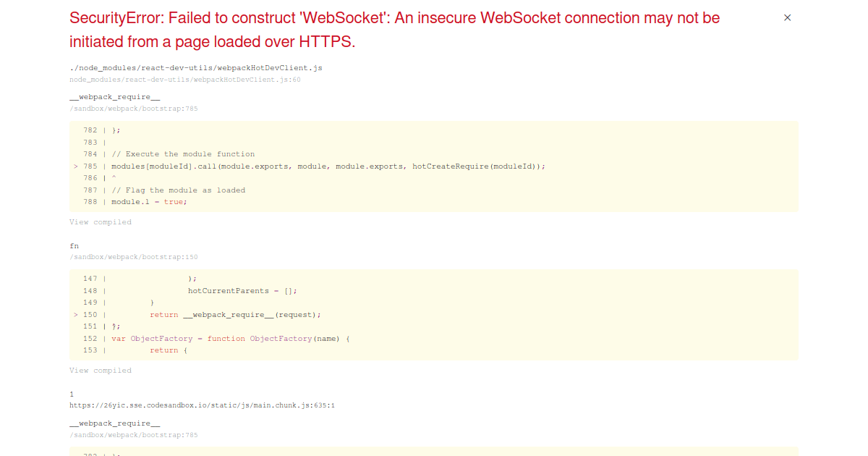Open bootstrap:785 link above the modules[moduleId] snippet

[x=133, y=109]
